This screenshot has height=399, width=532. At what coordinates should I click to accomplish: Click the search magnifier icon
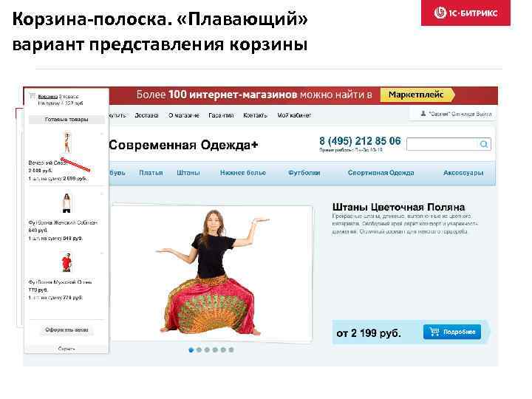tap(484, 144)
